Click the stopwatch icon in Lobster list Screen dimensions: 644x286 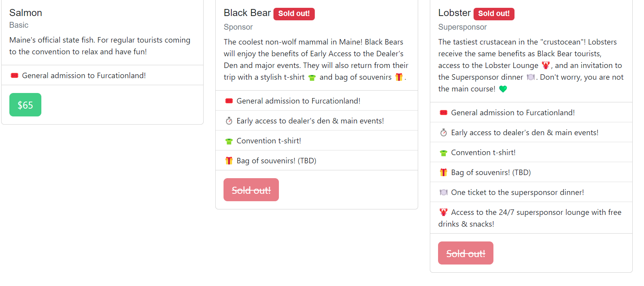pyautogui.click(x=444, y=133)
